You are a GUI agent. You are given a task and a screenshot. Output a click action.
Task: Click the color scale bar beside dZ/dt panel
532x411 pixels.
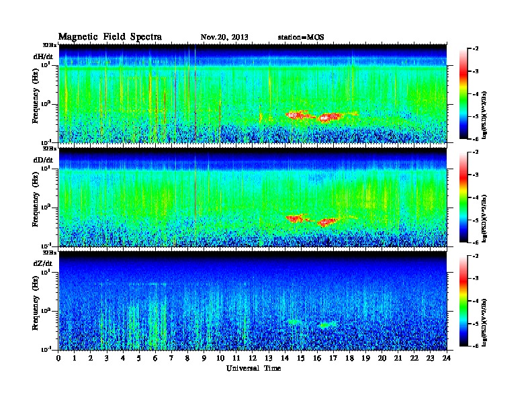pos(463,301)
